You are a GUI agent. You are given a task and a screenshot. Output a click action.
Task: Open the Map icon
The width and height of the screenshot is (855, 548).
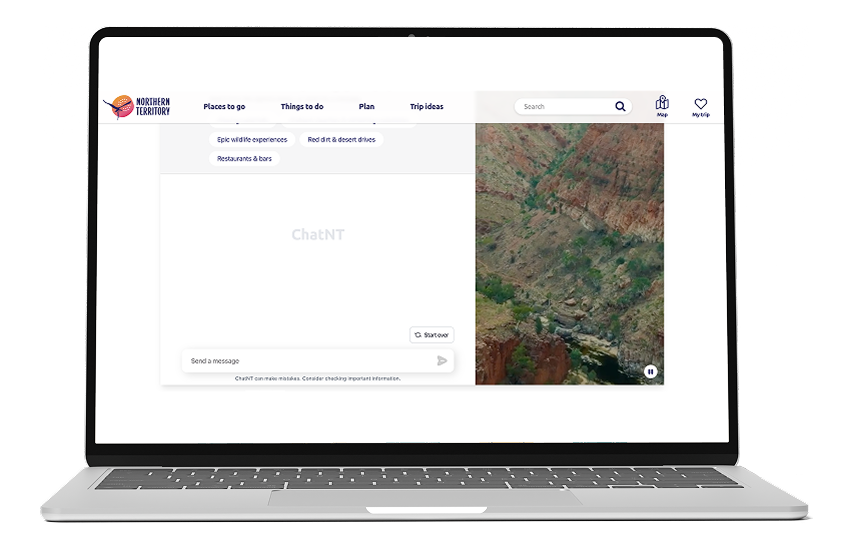[x=662, y=106]
